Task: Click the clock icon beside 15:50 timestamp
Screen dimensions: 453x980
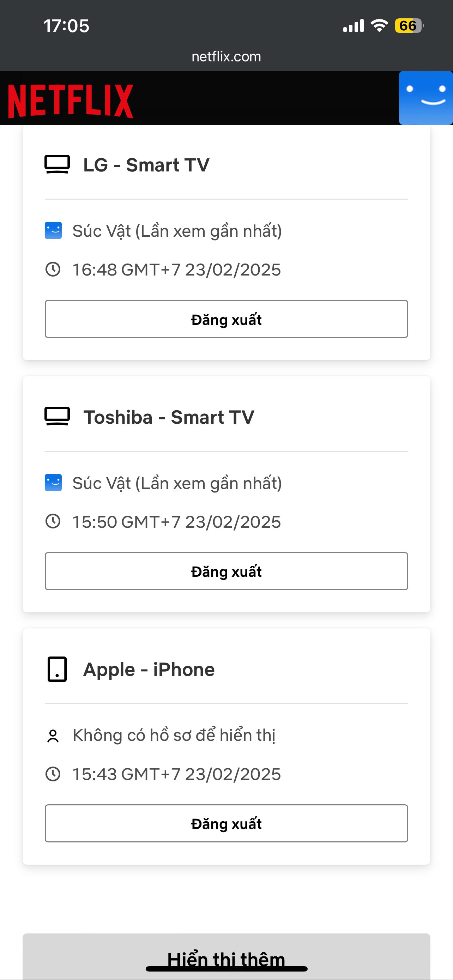Action: tap(53, 521)
